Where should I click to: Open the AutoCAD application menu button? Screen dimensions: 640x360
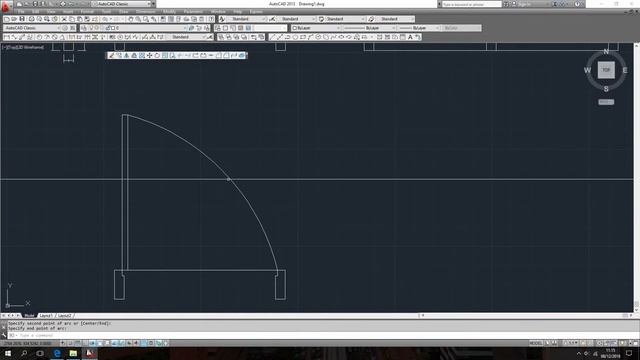6,6
